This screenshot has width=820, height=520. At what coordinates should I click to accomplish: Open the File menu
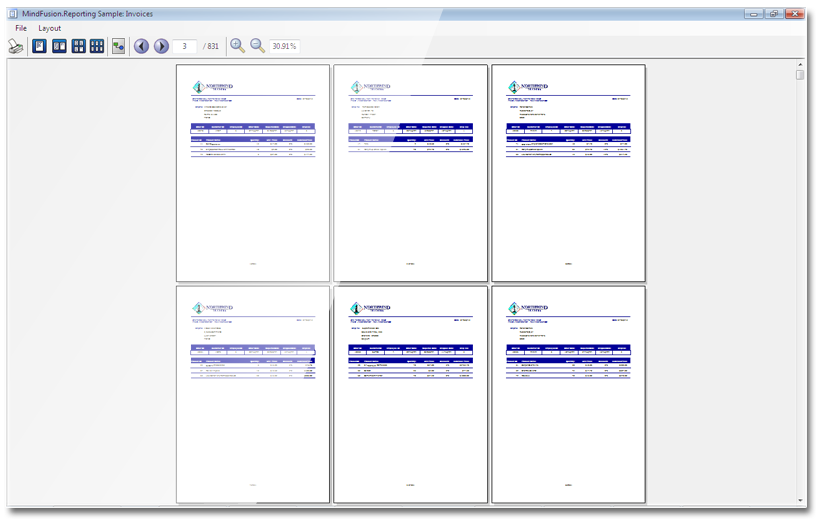coord(21,28)
